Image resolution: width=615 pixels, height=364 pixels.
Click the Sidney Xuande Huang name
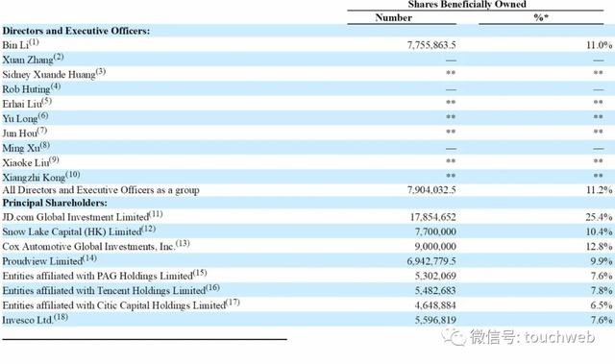[54, 74]
